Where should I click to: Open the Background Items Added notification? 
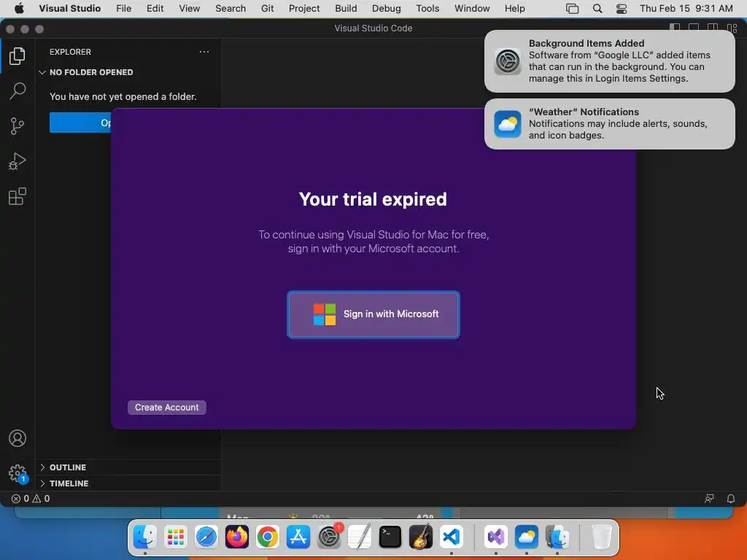(x=609, y=61)
